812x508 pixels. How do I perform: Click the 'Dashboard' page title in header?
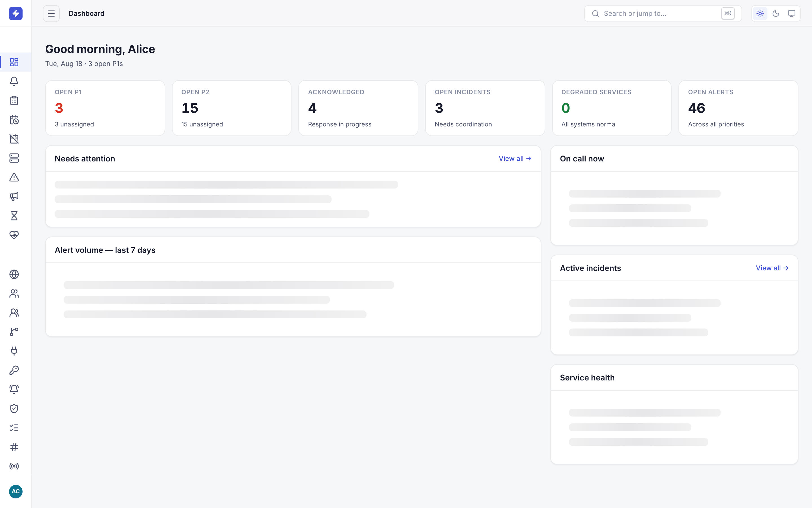point(87,14)
